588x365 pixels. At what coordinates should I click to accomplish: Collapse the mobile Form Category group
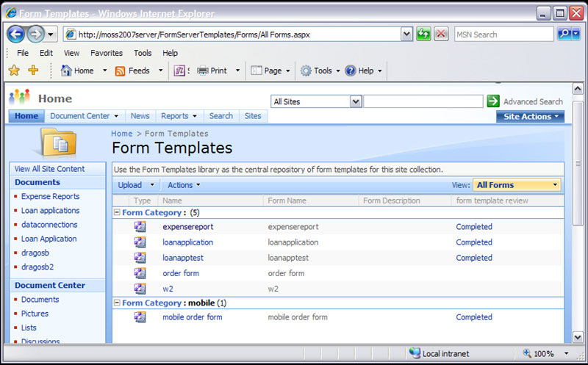pyautogui.click(x=117, y=303)
